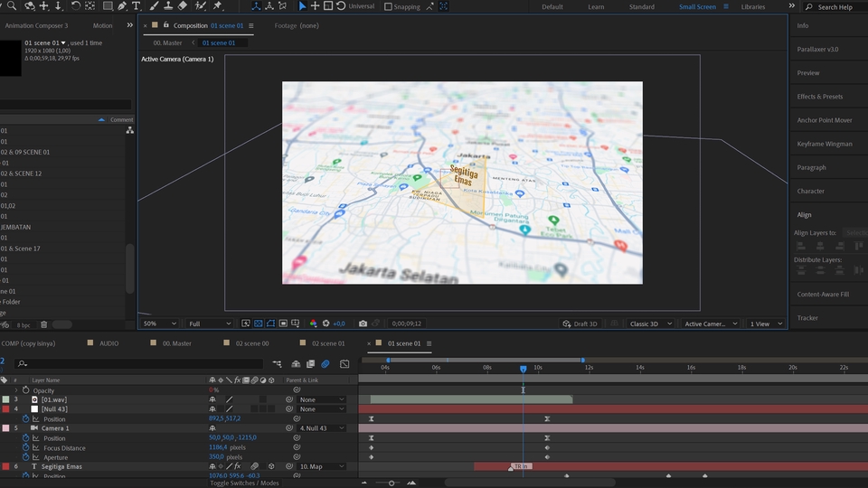Toggle Position stopwatch under Null 43
Viewport: 868px width, 488px height.
pyautogui.click(x=25, y=418)
